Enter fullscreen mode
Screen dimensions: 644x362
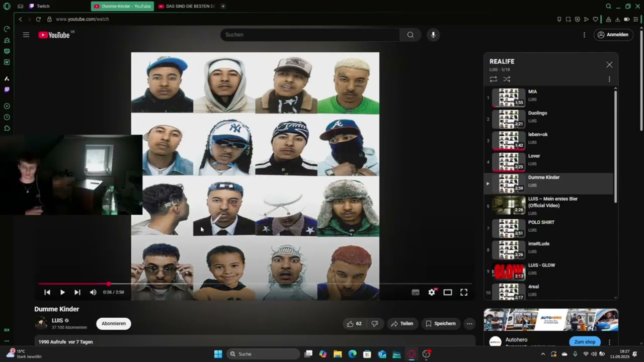(464, 292)
